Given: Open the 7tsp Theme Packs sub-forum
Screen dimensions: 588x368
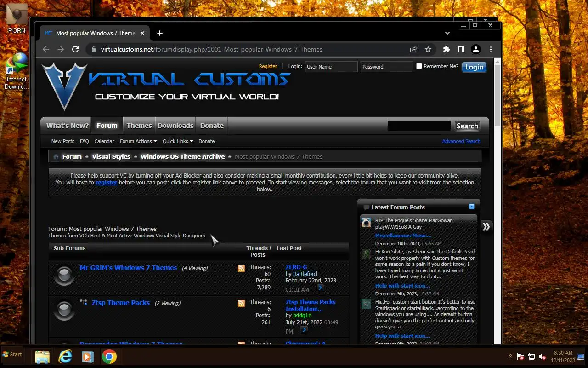Looking at the screenshot, I should (x=121, y=303).
